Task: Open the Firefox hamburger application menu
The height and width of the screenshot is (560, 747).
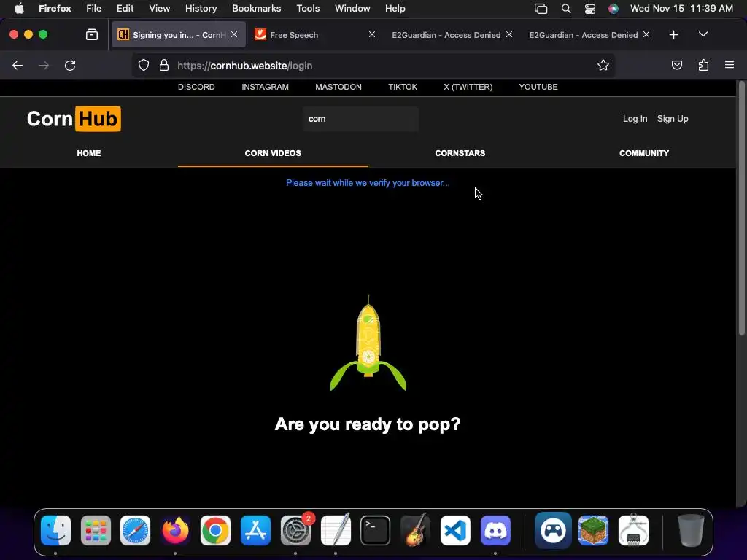Action: [729, 65]
